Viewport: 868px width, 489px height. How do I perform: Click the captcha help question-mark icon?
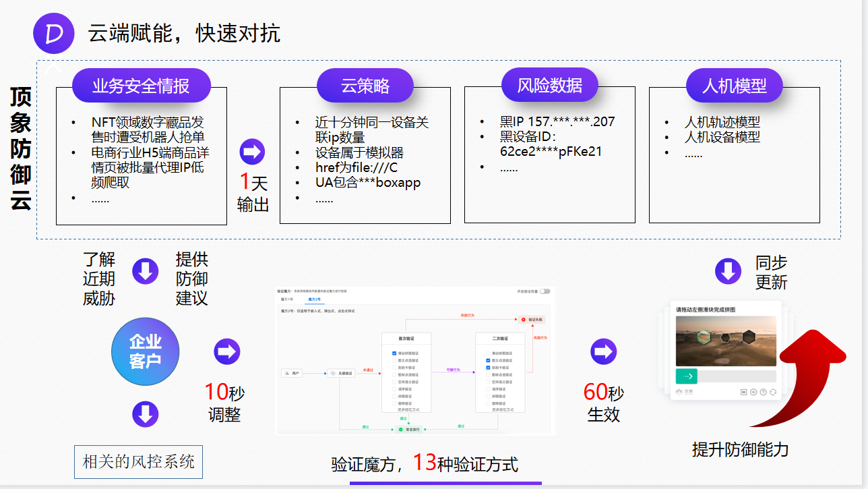[x=764, y=392]
